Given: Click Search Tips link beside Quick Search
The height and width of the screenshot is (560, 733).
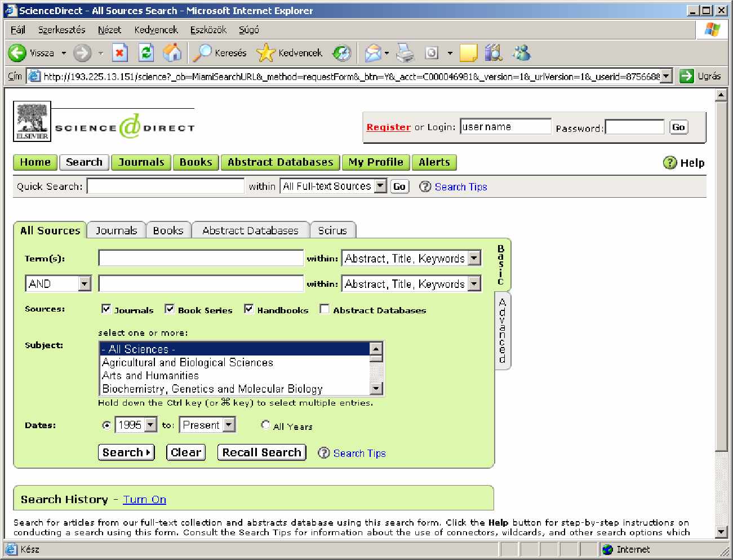Looking at the screenshot, I should [x=461, y=186].
